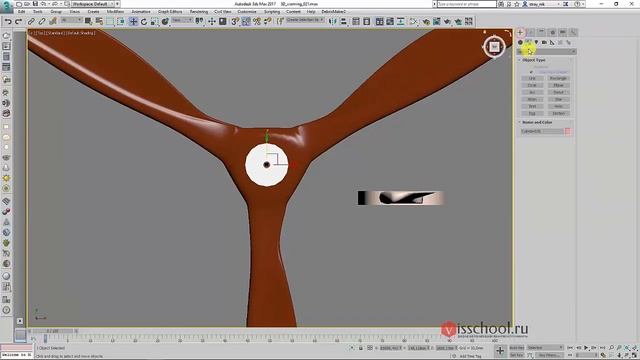Click the Star shape button

point(558,99)
